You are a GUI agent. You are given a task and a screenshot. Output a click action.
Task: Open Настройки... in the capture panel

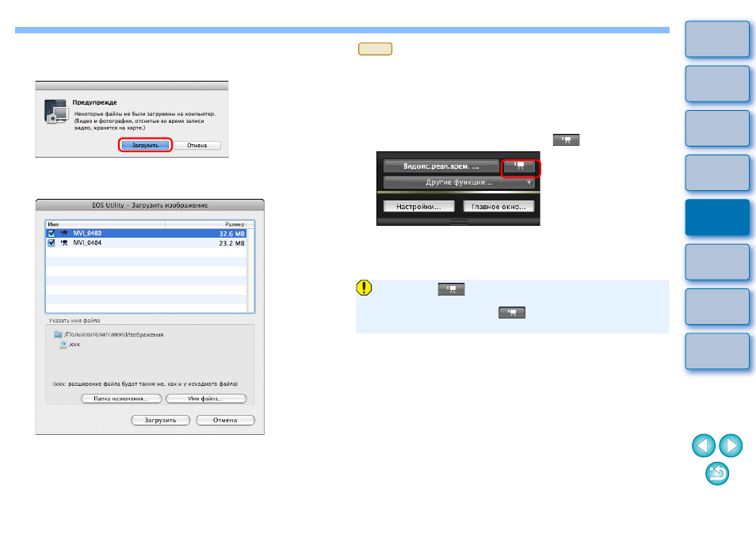[418, 206]
